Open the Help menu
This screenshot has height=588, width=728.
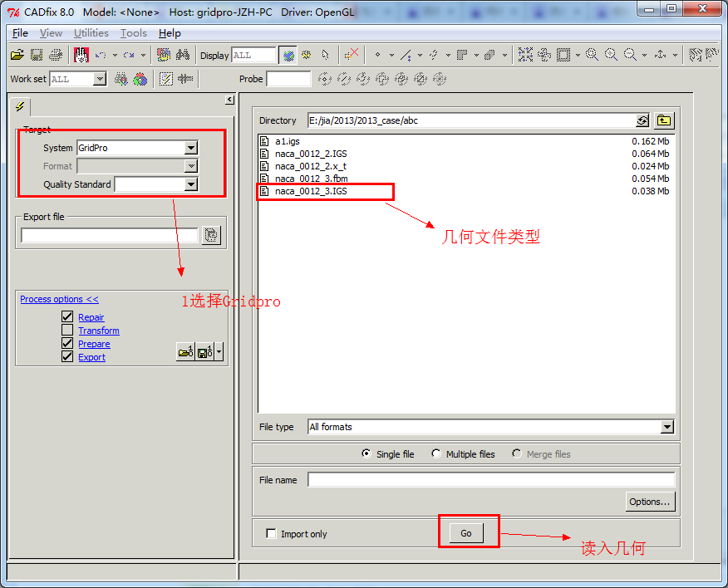click(x=170, y=33)
